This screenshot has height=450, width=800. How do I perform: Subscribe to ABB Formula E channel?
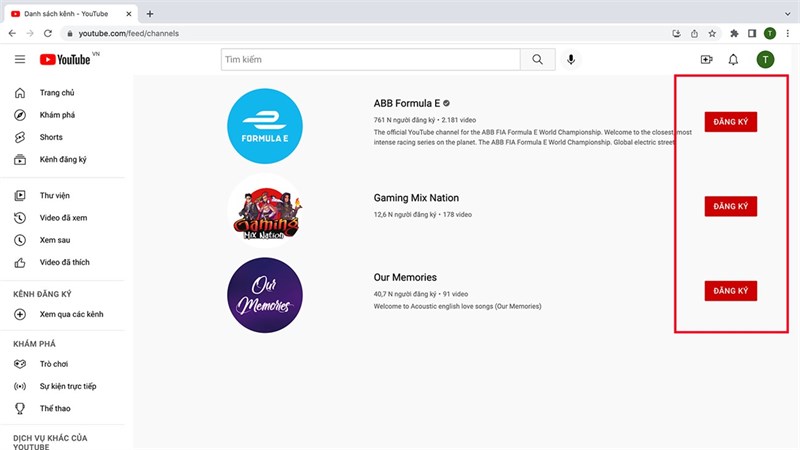coord(731,122)
